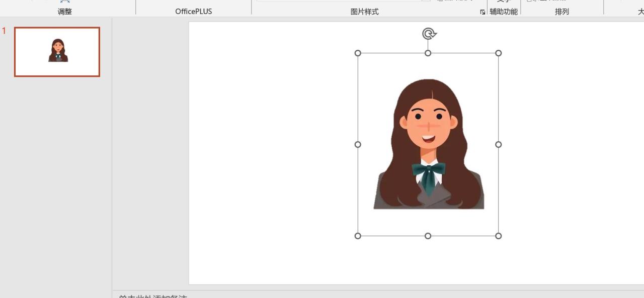644x298 pixels.
Task: Click the icon above the 调整 group label
Action: pyautogui.click(x=64, y=3)
